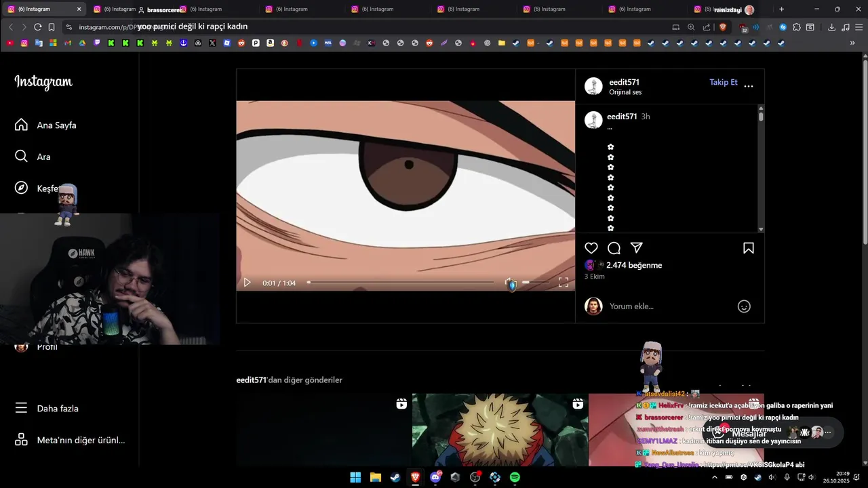This screenshot has height=488, width=868.
Task: Click eedit571 avatar next to caption
Action: click(593, 120)
